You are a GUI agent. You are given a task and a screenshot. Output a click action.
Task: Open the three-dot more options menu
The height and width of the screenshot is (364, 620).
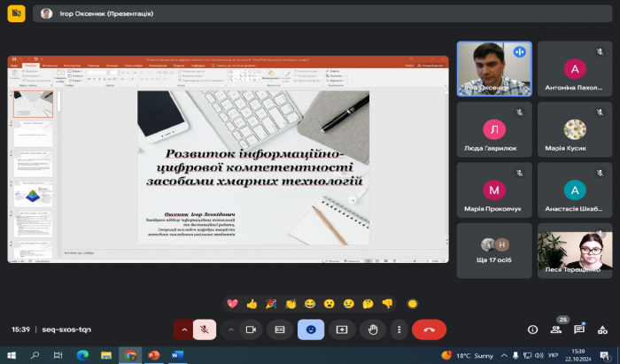tap(399, 329)
